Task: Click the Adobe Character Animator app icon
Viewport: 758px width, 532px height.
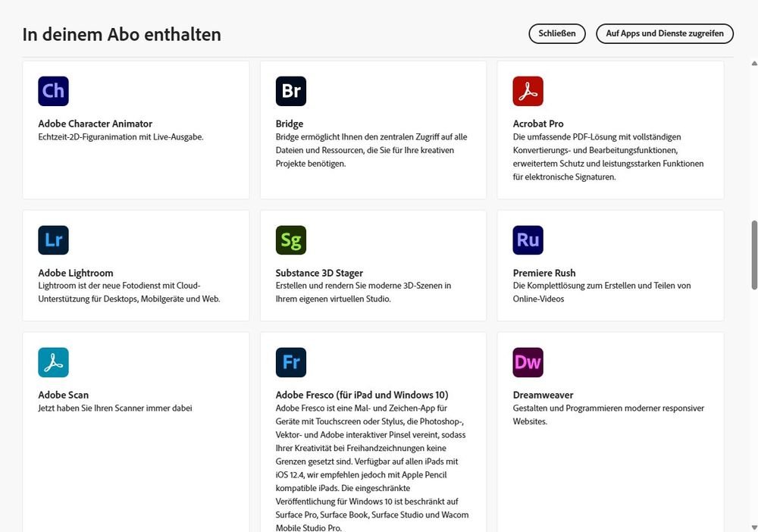Action: tap(53, 90)
